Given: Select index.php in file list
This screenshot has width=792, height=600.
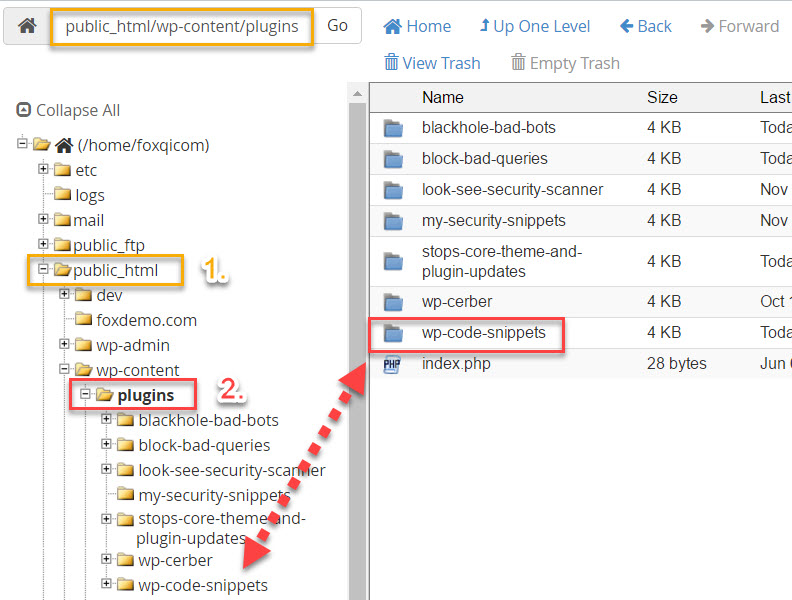Looking at the screenshot, I should click(456, 364).
